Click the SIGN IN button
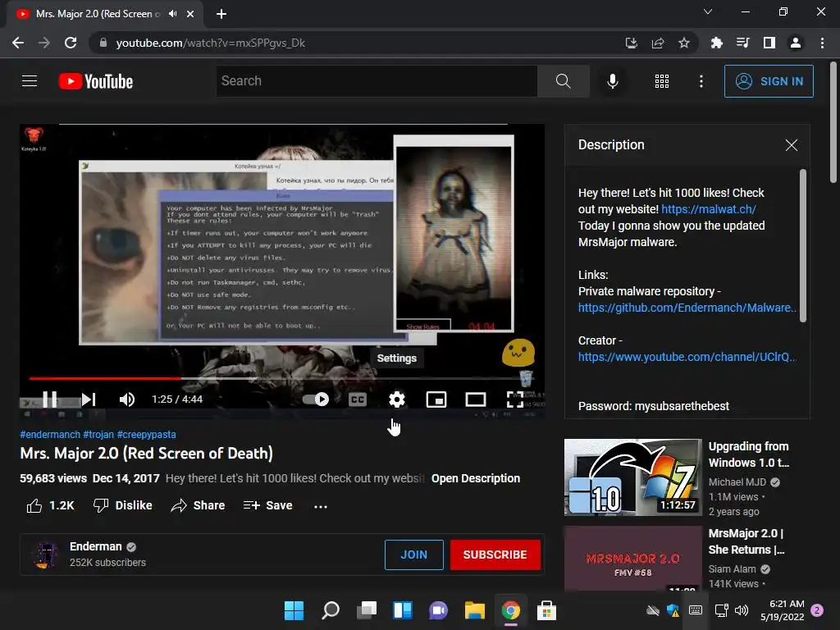The height and width of the screenshot is (630, 840). coord(769,81)
